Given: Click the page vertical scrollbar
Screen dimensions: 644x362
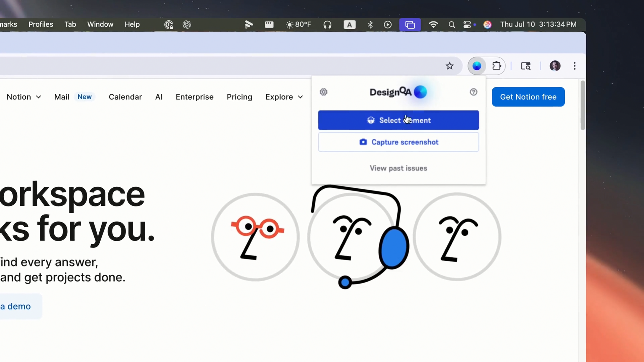Looking at the screenshot, I should pos(583,106).
